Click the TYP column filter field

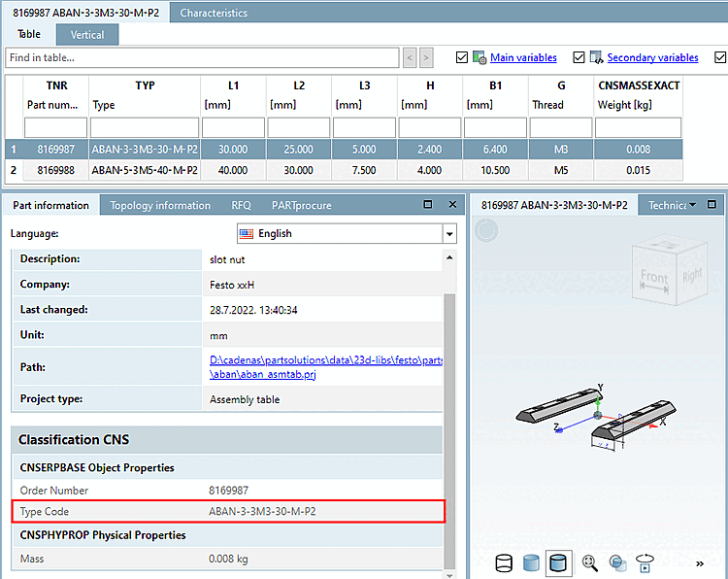tap(145, 128)
